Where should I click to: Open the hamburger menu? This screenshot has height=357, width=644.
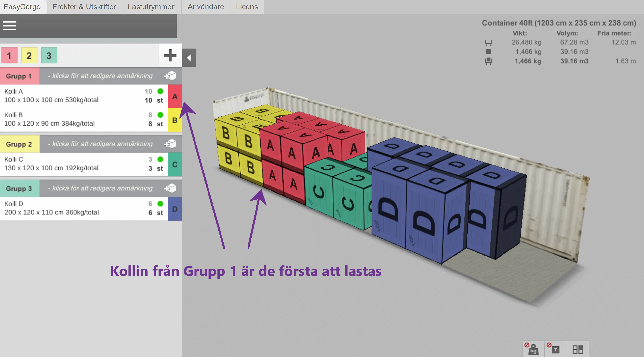click(9, 26)
